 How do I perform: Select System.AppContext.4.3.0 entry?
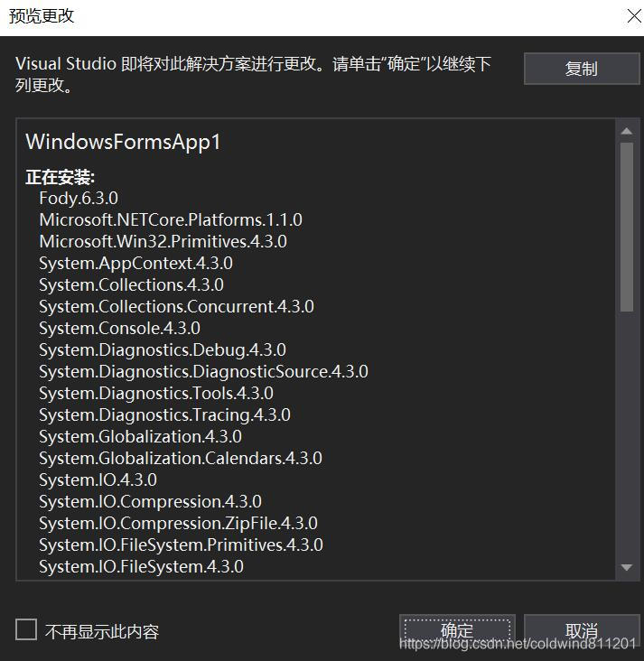tap(135, 264)
